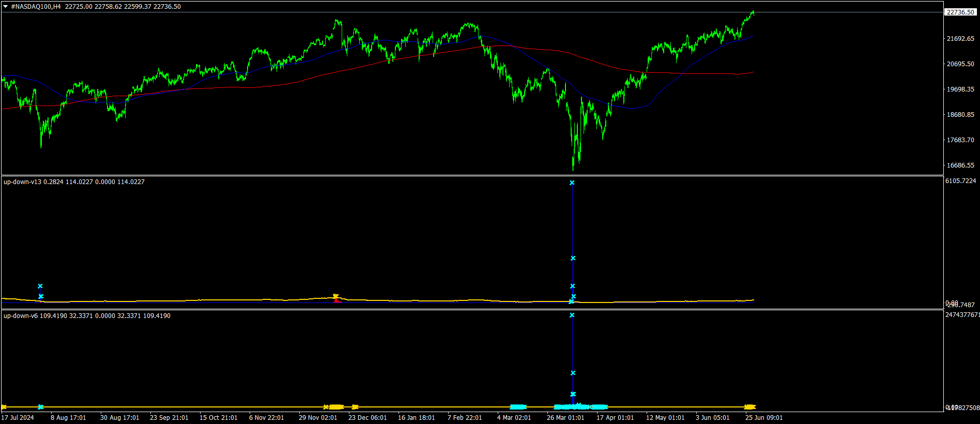Screen dimensions: 980x424
Task: Click the red arrow marker in up-down-v13 pane
Action: 336,299
